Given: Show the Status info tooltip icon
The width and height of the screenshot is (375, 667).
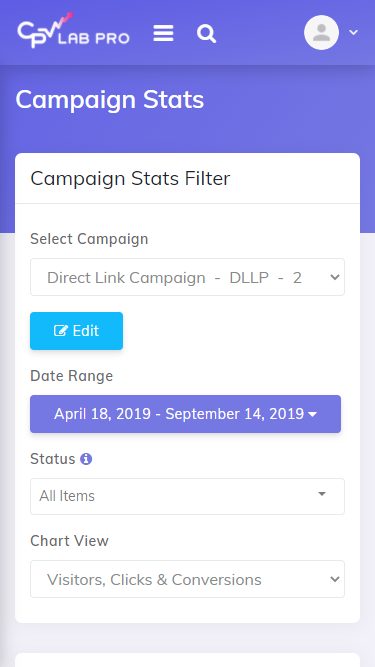Looking at the screenshot, I should click(86, 459).
